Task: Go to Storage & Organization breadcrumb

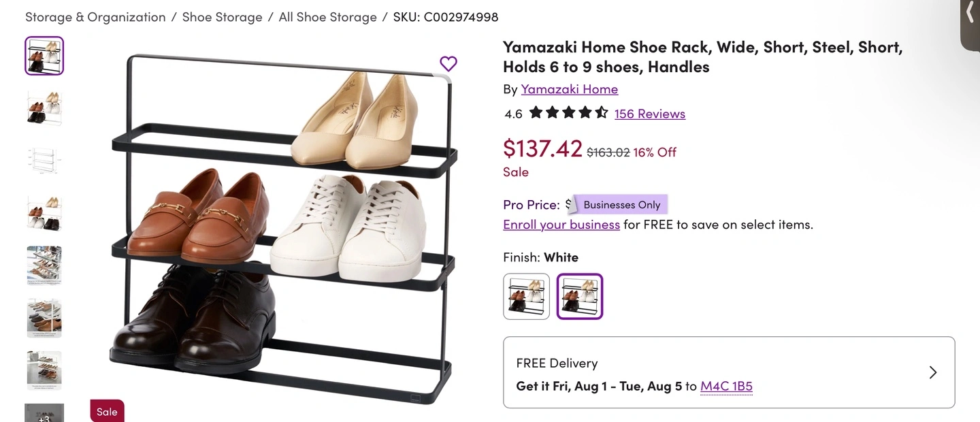Action: tap(95, 17)
